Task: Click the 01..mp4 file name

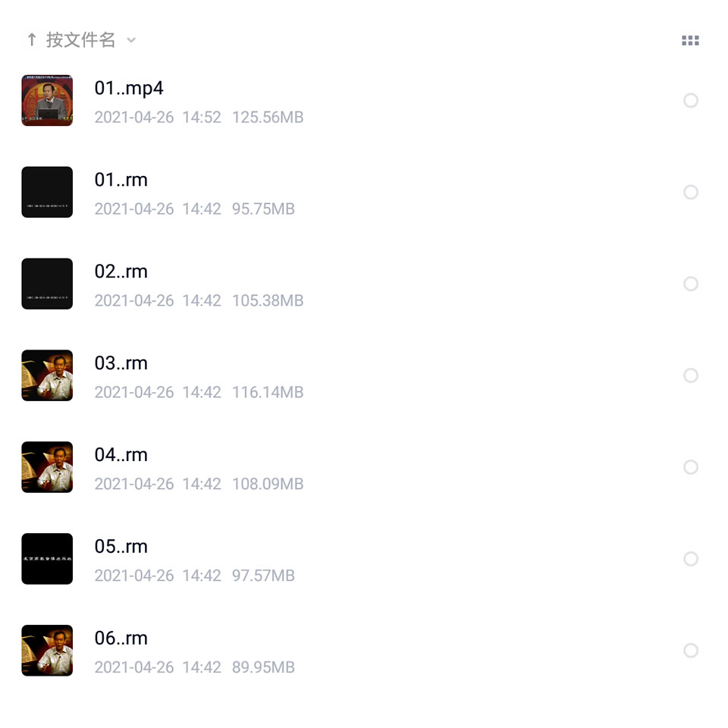Action: coord(129,89)
